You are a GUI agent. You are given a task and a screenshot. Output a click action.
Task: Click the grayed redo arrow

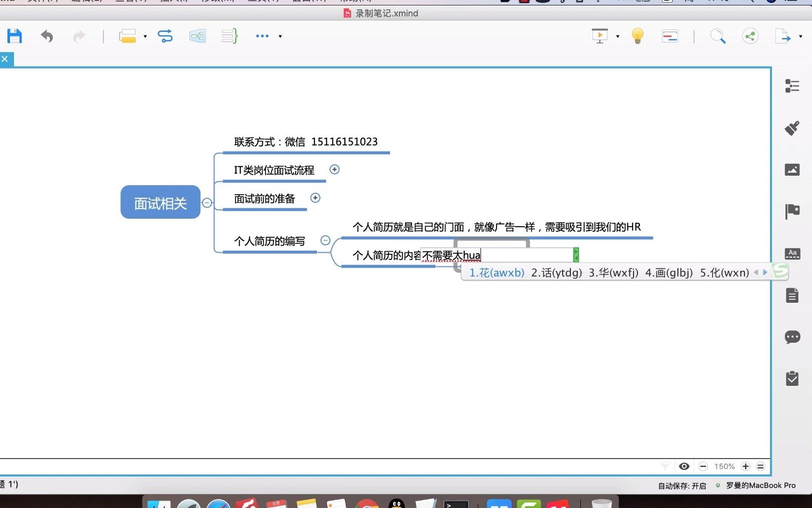(x=79, y=36)
